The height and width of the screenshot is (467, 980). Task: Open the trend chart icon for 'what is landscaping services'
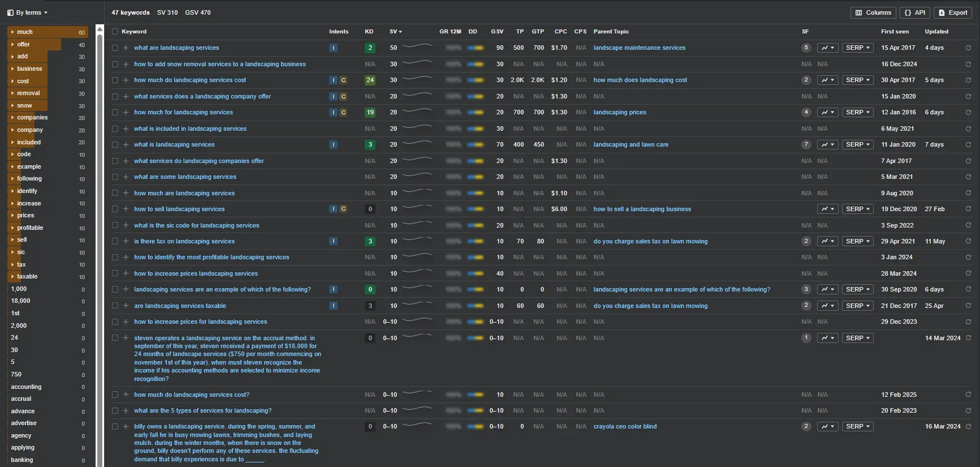pyautogui.click(x=827, y=145)
